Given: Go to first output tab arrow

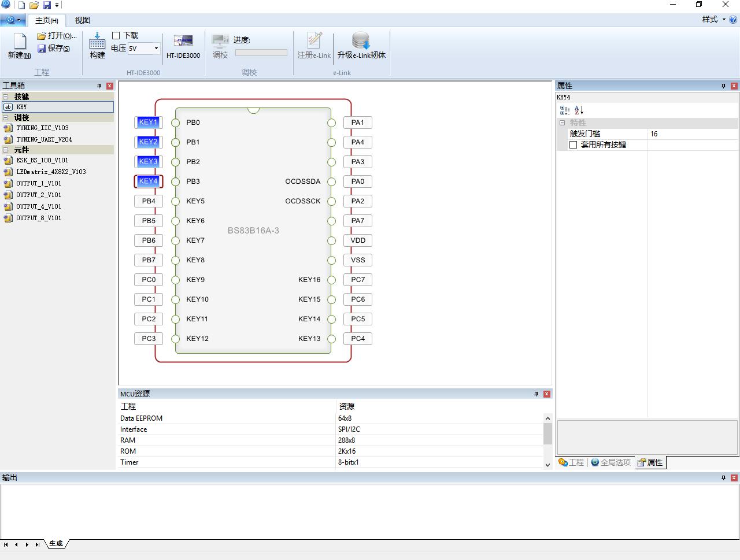Looking at the screenshot, I should pyautogui.click(x=6, y=544).
